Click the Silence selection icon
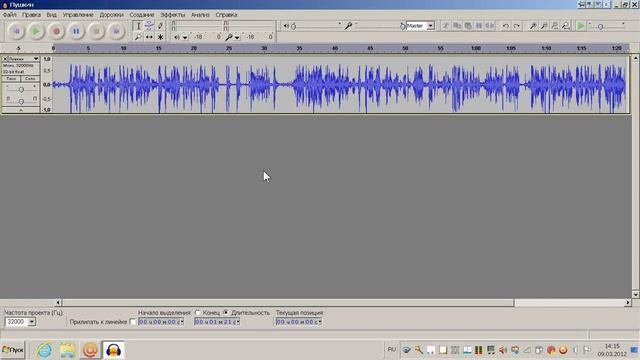The width and height of the screenshot is (640, 360). (490, 26)
